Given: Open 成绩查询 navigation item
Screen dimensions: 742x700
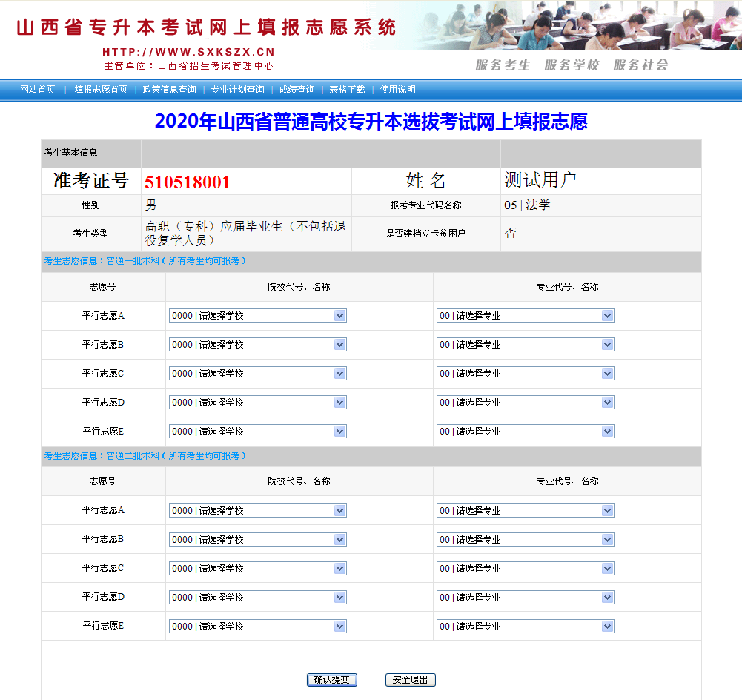Looking at the screenshot, I should pyautogui.click(x=297, y=90).
